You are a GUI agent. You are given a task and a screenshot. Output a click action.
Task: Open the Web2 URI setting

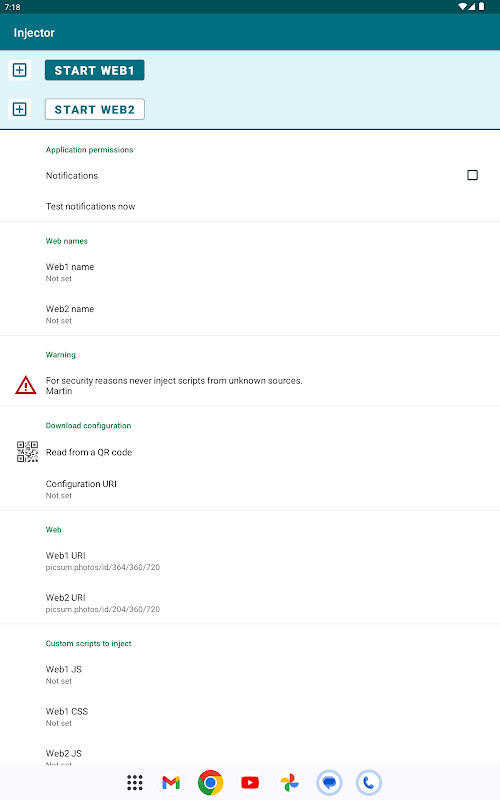click(x=250, y=603)
